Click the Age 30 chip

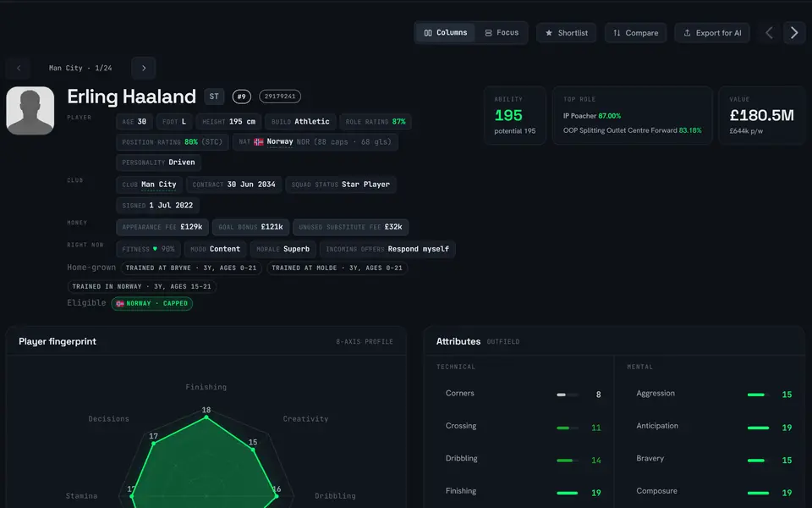[x=134, y=122]
